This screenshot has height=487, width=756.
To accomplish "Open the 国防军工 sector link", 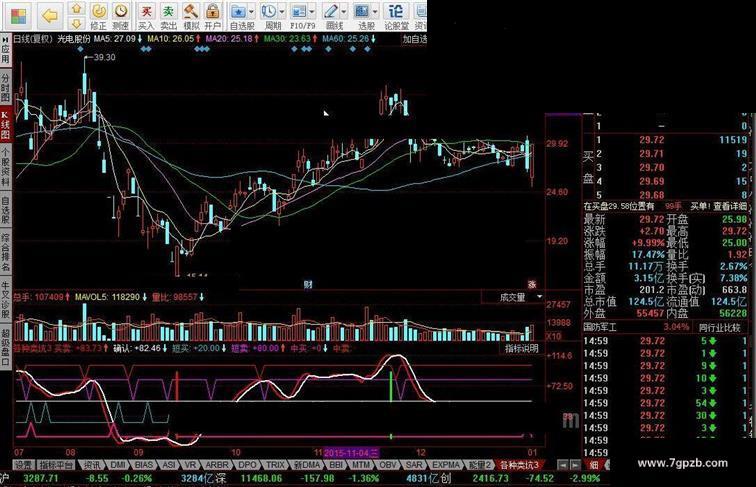I will [x=600, y=327].
